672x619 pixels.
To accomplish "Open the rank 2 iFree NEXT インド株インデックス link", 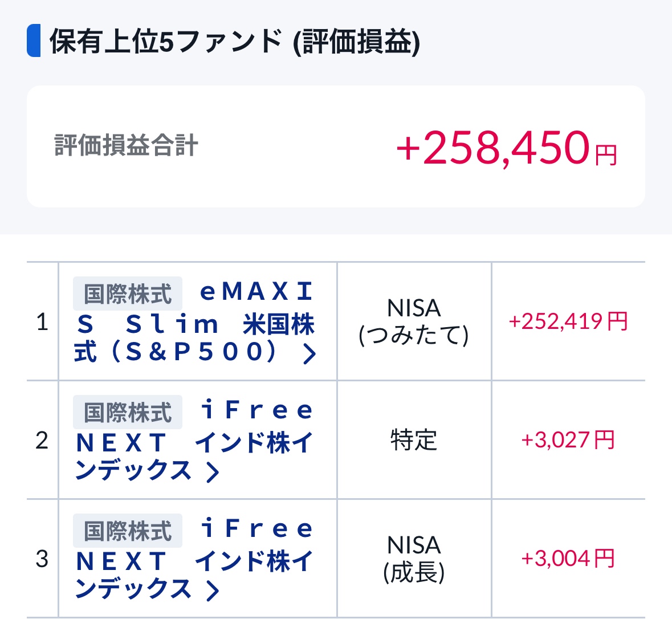I will pyautogui.click(x=194, y=443).
